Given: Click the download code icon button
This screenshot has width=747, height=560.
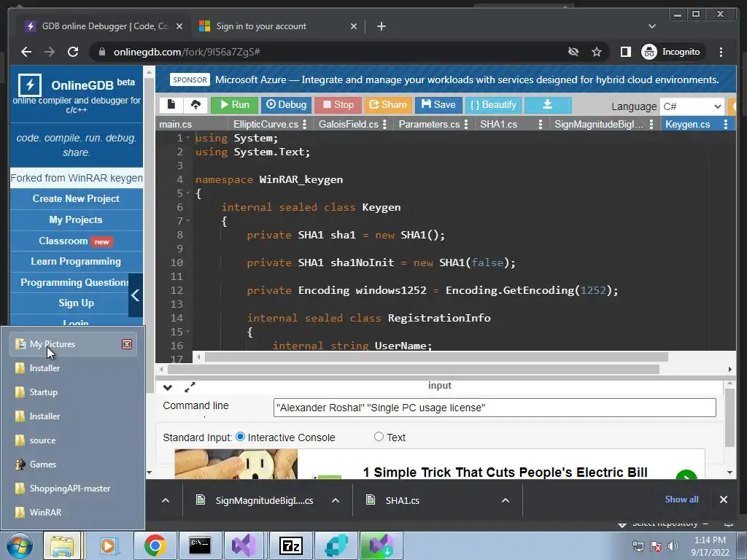Looking at the screenshot, I should coord(548,105).
